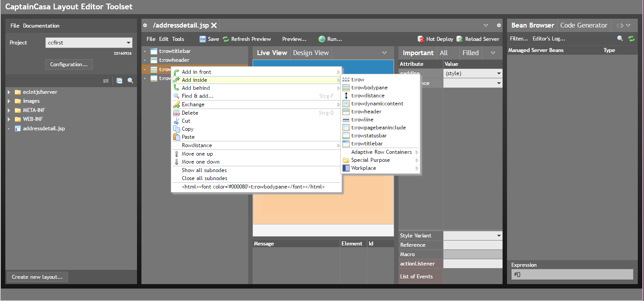This screenshot has height=301, width=644.
Task: Click the Refresh Preview icon
Action: point(226,39)
